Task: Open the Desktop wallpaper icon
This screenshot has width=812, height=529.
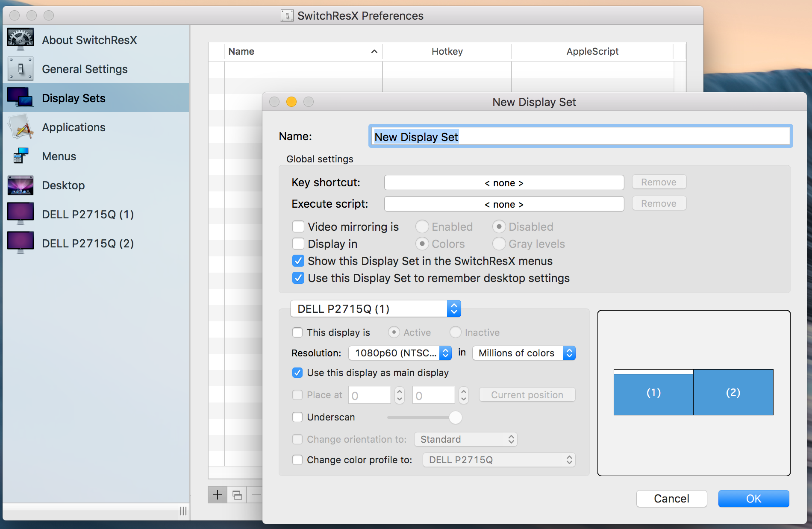Action: [21, 185]
